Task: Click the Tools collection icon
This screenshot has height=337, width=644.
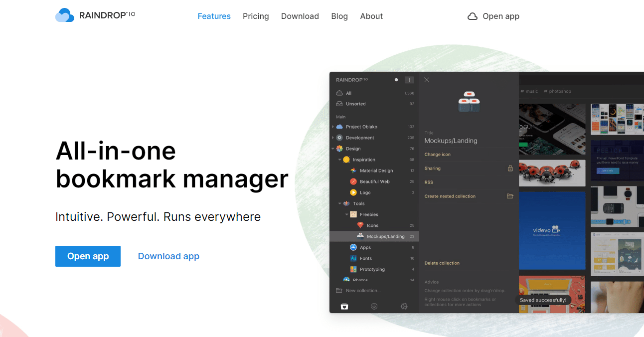Action: coord(346,203)
